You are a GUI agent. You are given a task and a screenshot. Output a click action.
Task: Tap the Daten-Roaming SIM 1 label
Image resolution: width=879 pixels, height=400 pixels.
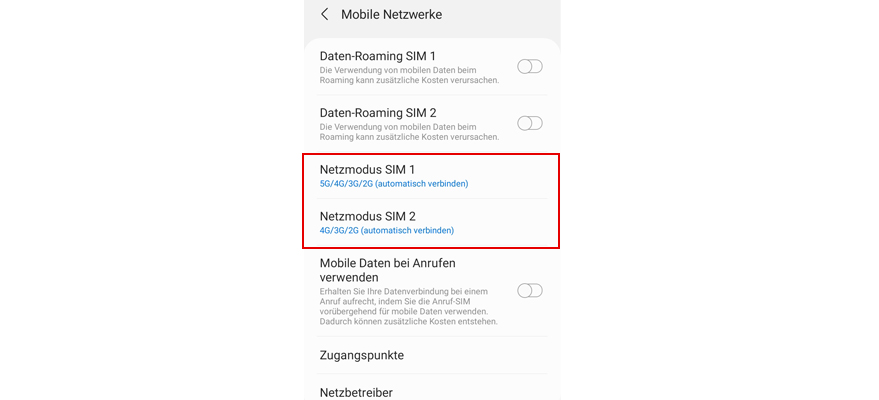pyautogui.click(x=378, y=56)
